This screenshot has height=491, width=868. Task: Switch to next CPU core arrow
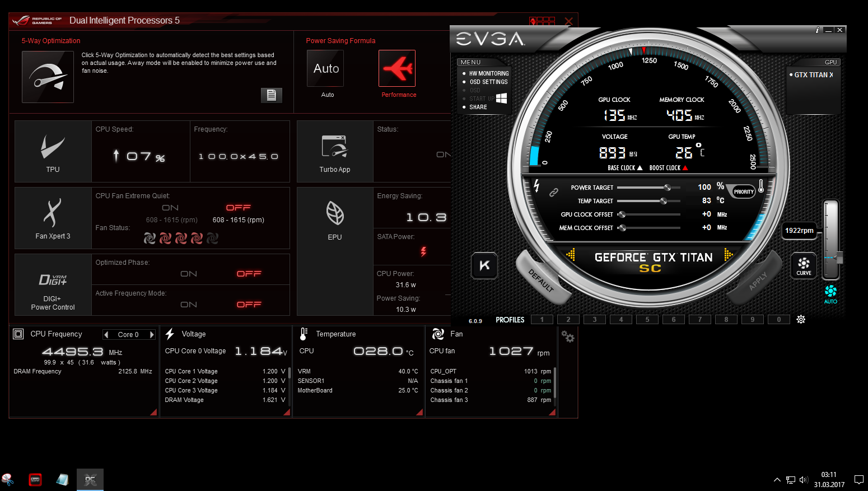tap(151, 334)
